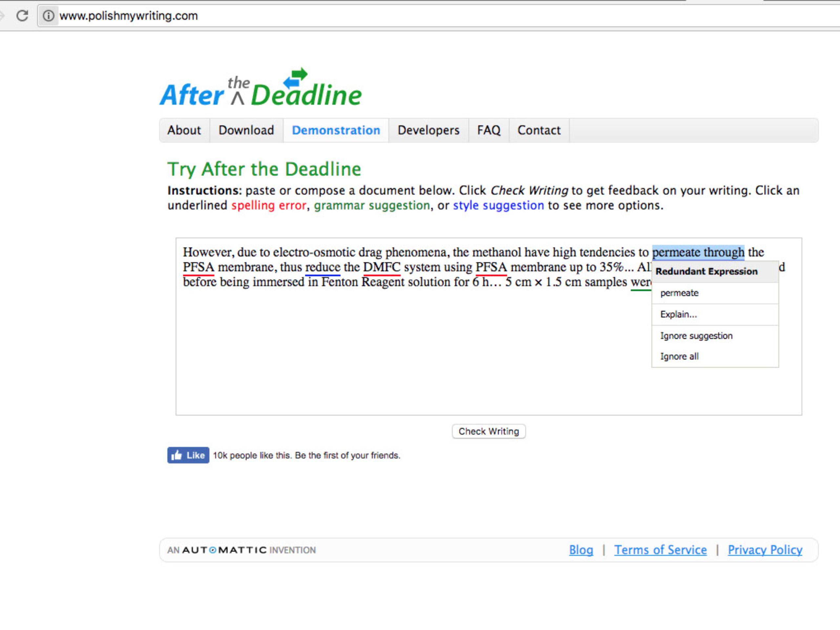Click the site info icon in address bar

tap(48, 15)
